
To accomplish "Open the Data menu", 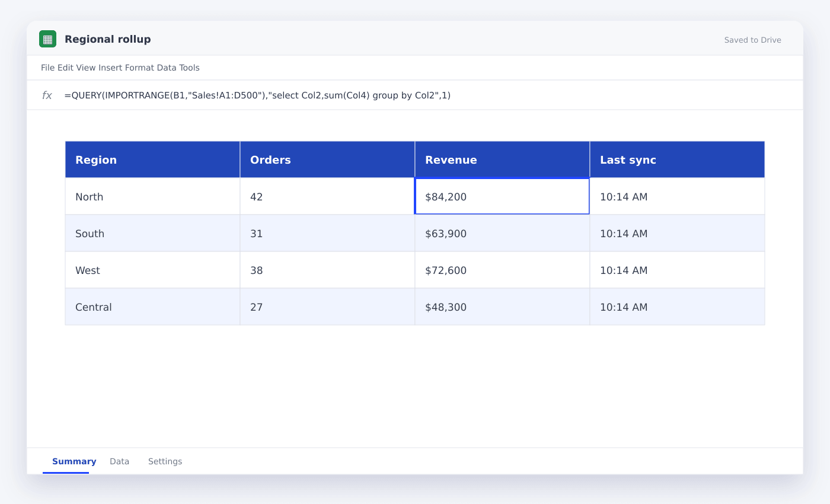I will click(165, 68).
